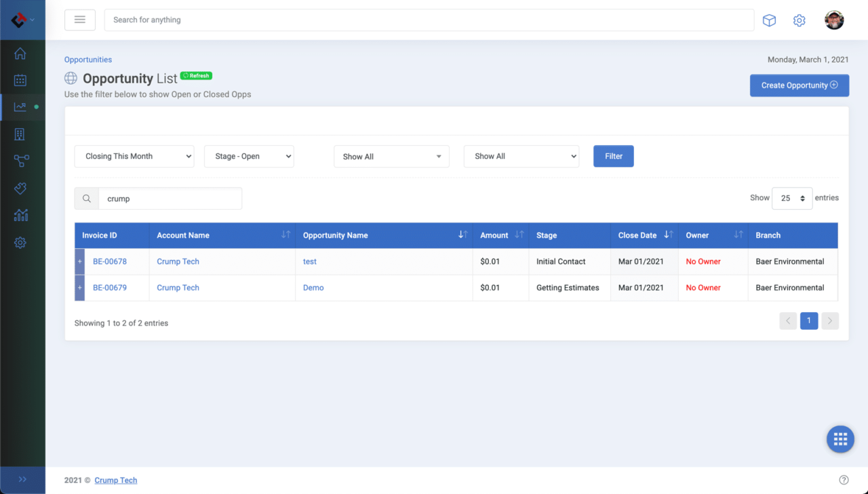Open the blue grid apps floating button
The height and width of the screenshot is (494, 868).
click(840, 439)
